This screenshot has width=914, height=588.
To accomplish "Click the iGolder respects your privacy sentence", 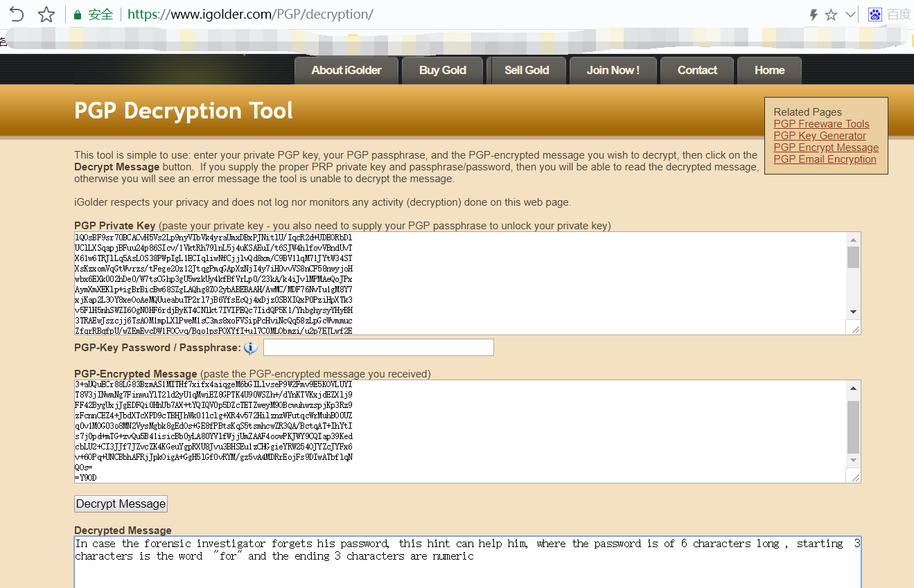I will (x=322, y=202).
